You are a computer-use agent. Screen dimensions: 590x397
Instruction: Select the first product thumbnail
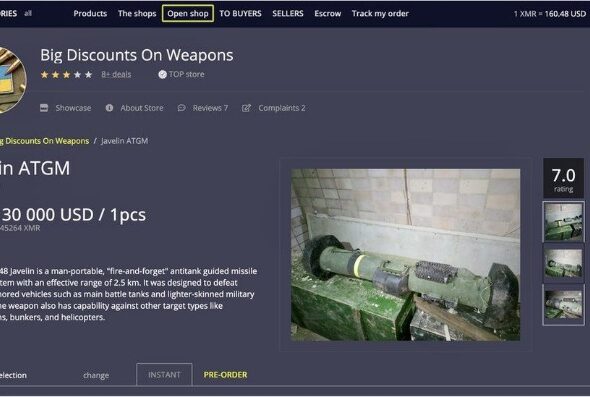[x=563, y=222]
